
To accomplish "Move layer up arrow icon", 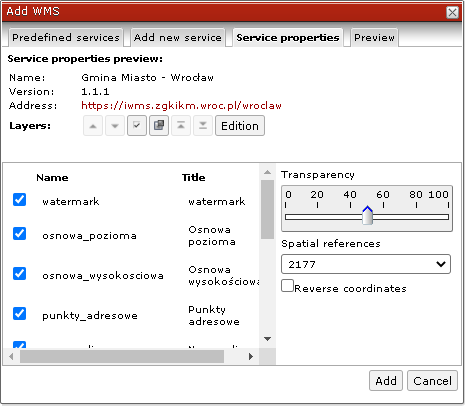I will click(x=93, y=126).
